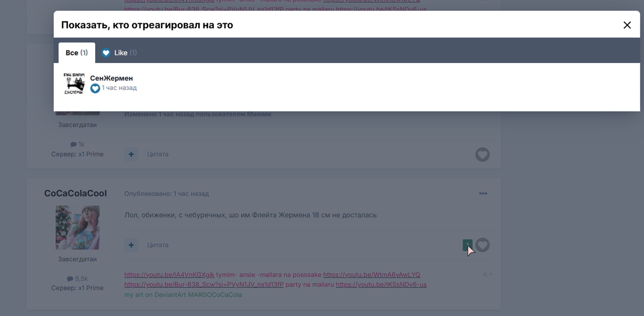Open the CoCaColaCool profile name link
This screenshot has width=644, height=316.
tap(76, 194)
